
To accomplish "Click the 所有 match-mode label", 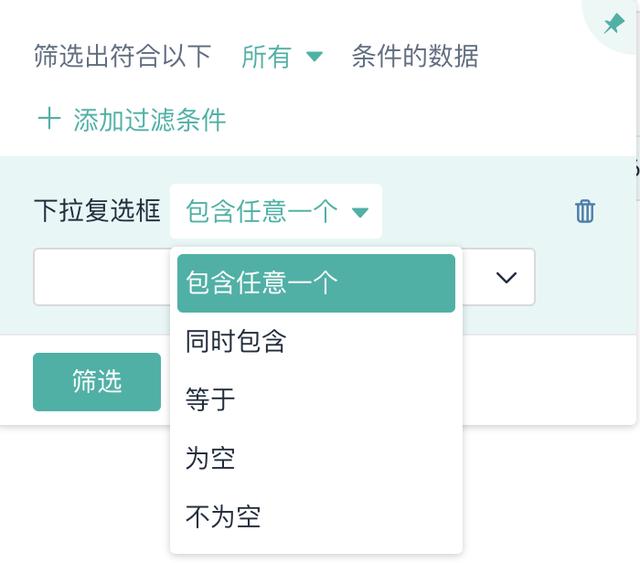I will (265, 57).
